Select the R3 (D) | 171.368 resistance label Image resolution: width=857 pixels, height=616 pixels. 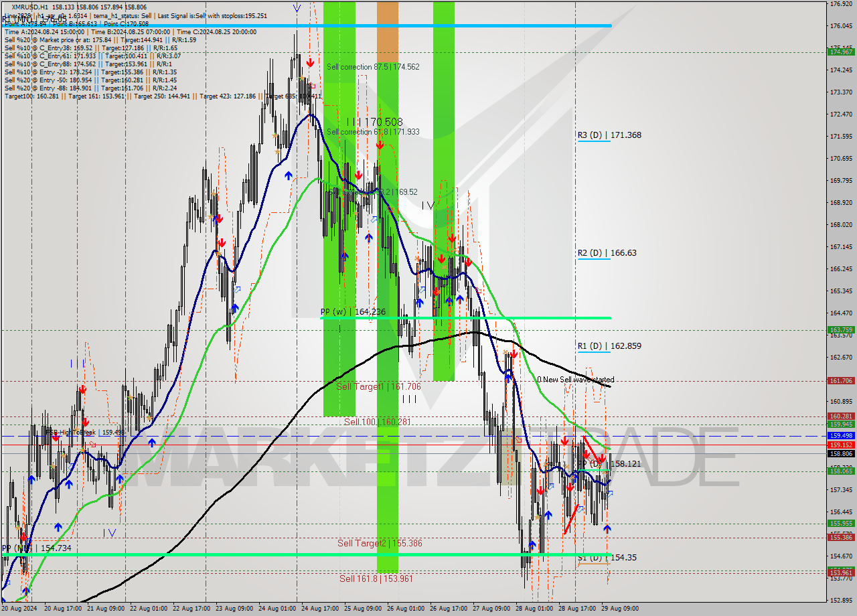pyautogui.click(x=609, y=135)
